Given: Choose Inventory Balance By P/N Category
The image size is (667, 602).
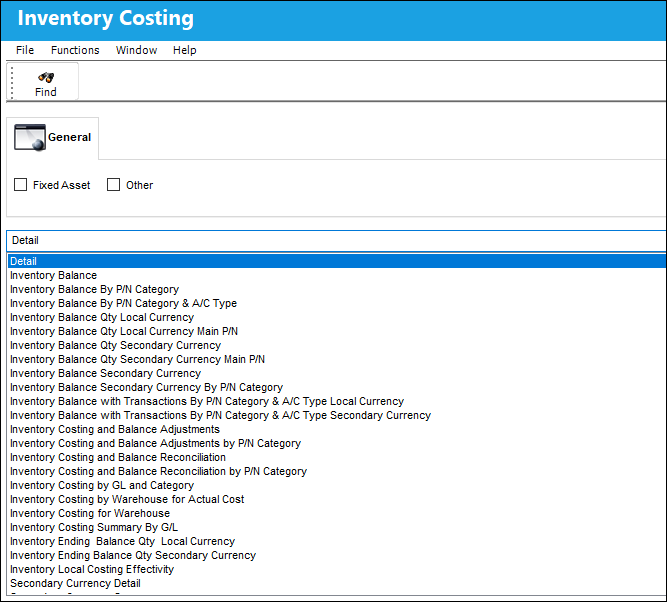Looking at the screenshot, I should [336, 289].
